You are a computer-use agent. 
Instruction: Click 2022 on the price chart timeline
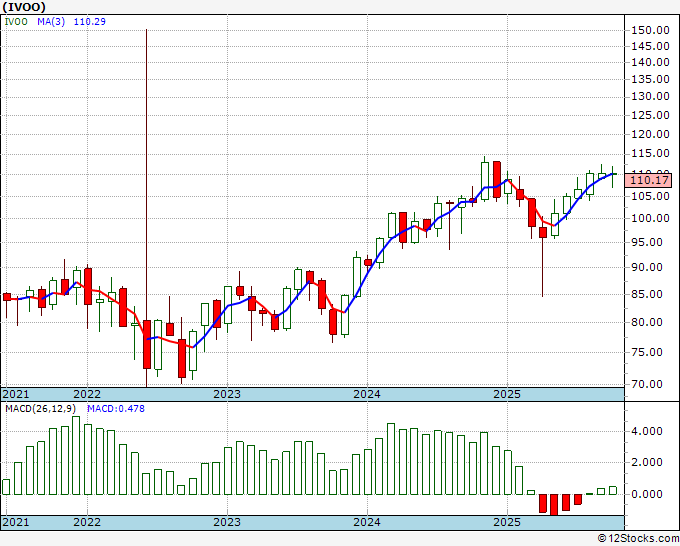[x=87, y=394]
